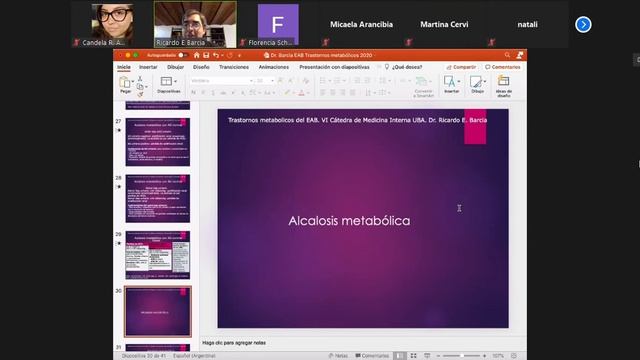Screen dimensions: 640x360
Task: Click the notes field Haga clic para agregar notas
Action: [x=234, y=343]
